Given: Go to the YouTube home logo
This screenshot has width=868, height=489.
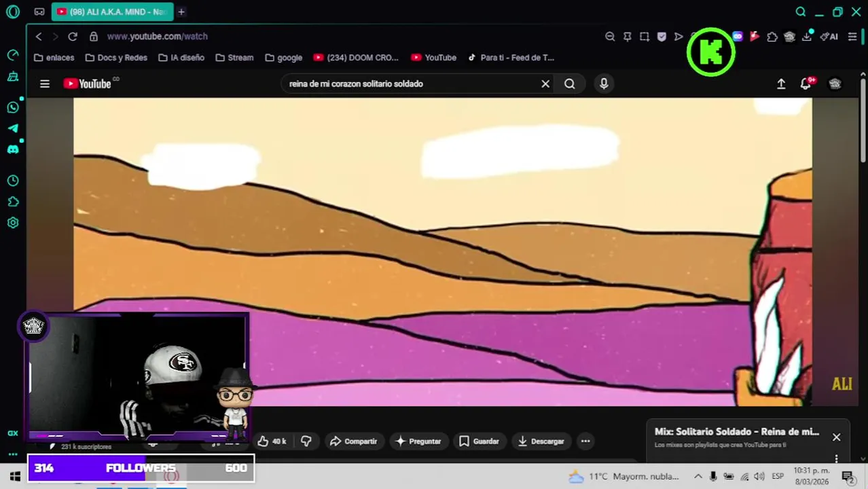Looking at the screenshot, I should (x=88, y=84).
